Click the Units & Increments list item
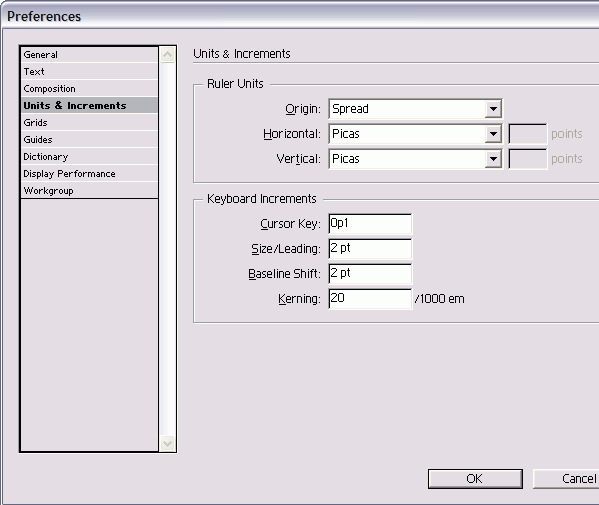 pos(89,105)
